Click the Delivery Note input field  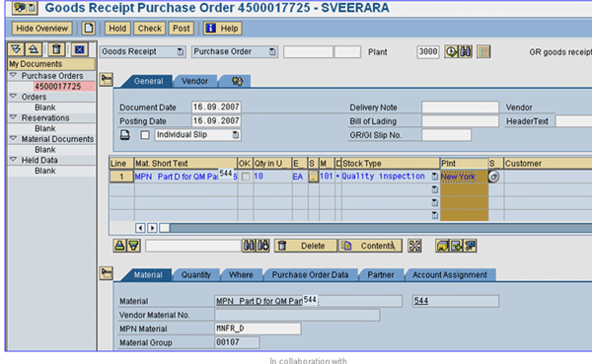click(460, 108)
